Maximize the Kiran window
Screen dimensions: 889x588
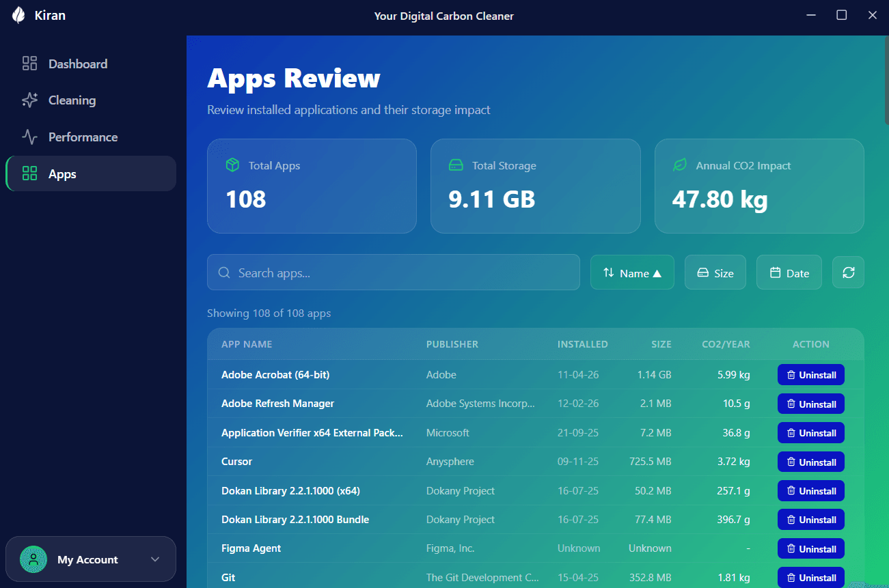(x=842, y=15)
